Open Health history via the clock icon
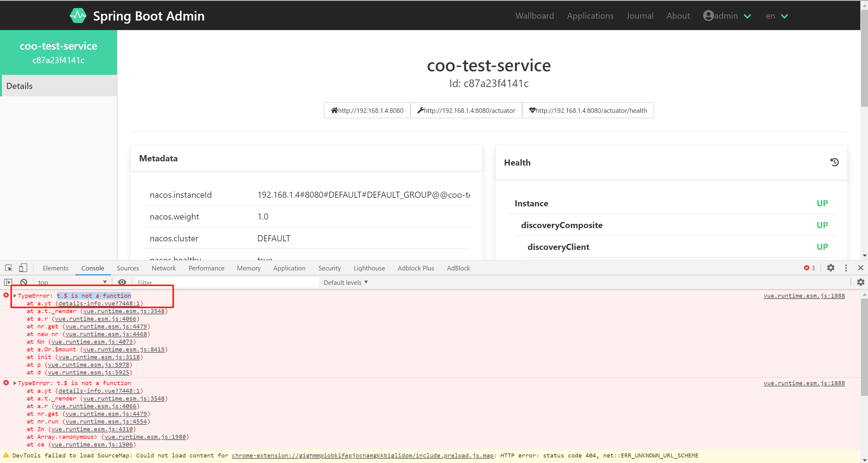This screenshot has height=463, width=868. (835, 162)
